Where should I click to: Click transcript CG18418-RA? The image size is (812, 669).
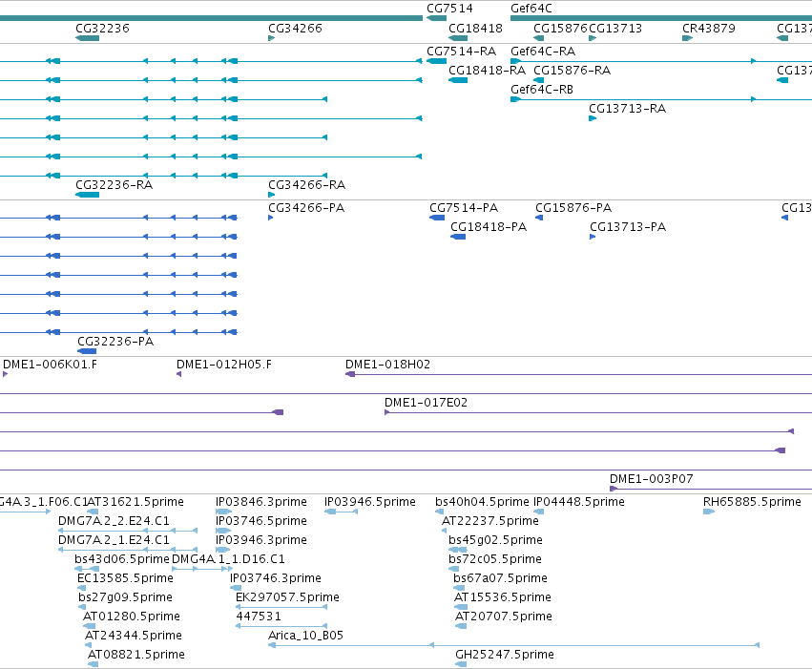tap(487, 71)
